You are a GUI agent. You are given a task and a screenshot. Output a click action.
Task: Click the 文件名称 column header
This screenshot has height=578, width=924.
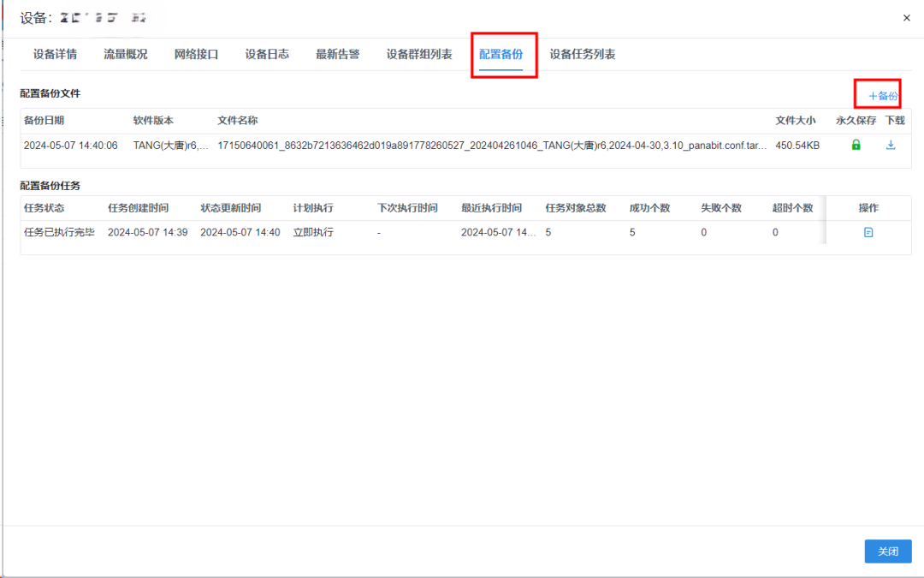[x=238, y=121]
